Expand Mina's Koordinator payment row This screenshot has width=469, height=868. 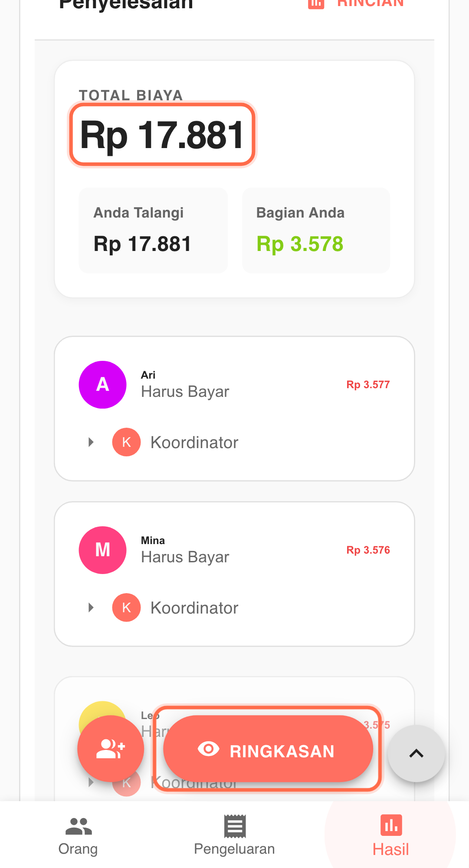(91, 608)
